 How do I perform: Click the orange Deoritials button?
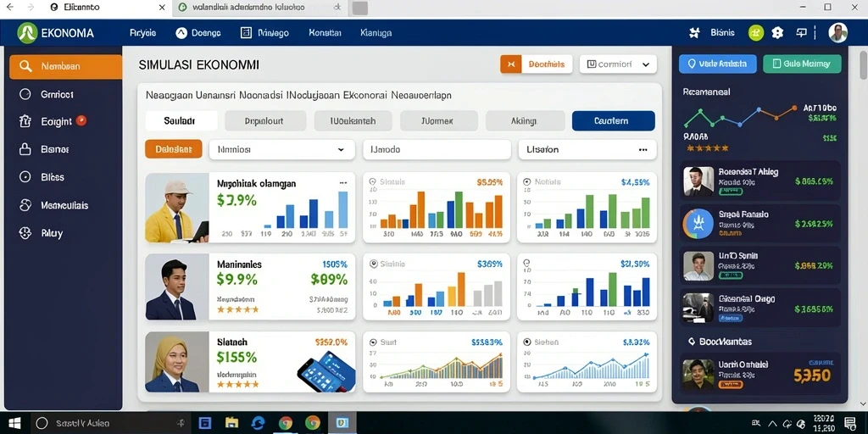[537, 64]
